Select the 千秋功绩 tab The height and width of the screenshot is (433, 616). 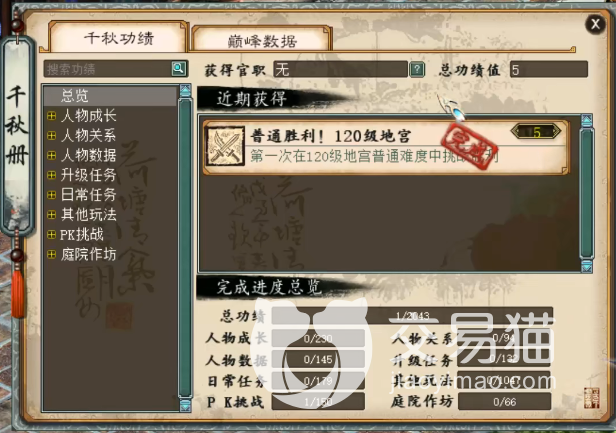pyautogui.click(x=119, y=38)
